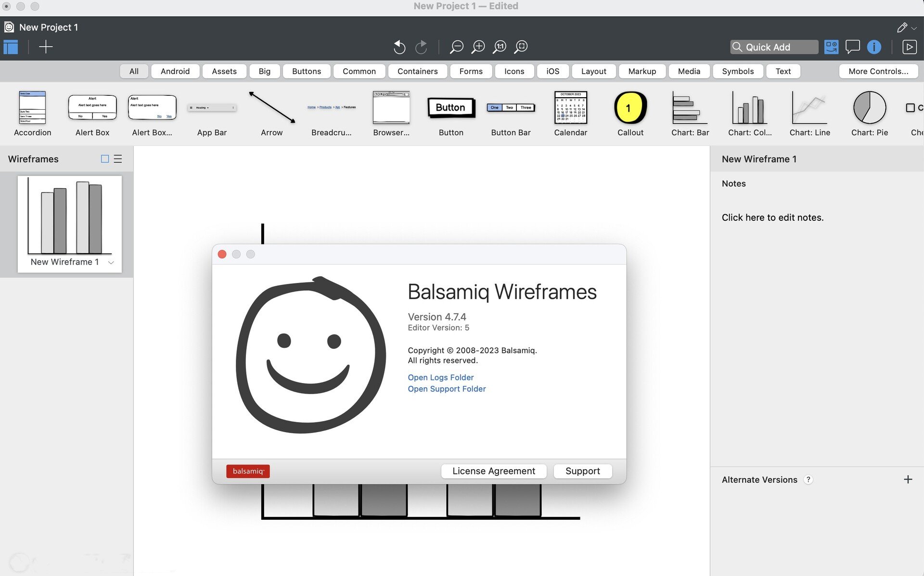
Task: Close the About Balsamiq Wireframes dialog
Action: 222,254
